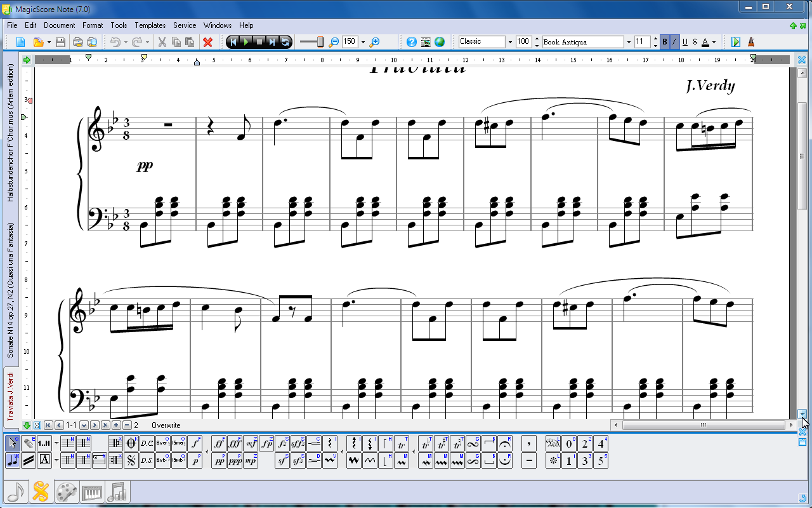This screenshot has height=508, width=812.
Task: Print the score using the printer icon
Action: (x=77, y=42)
